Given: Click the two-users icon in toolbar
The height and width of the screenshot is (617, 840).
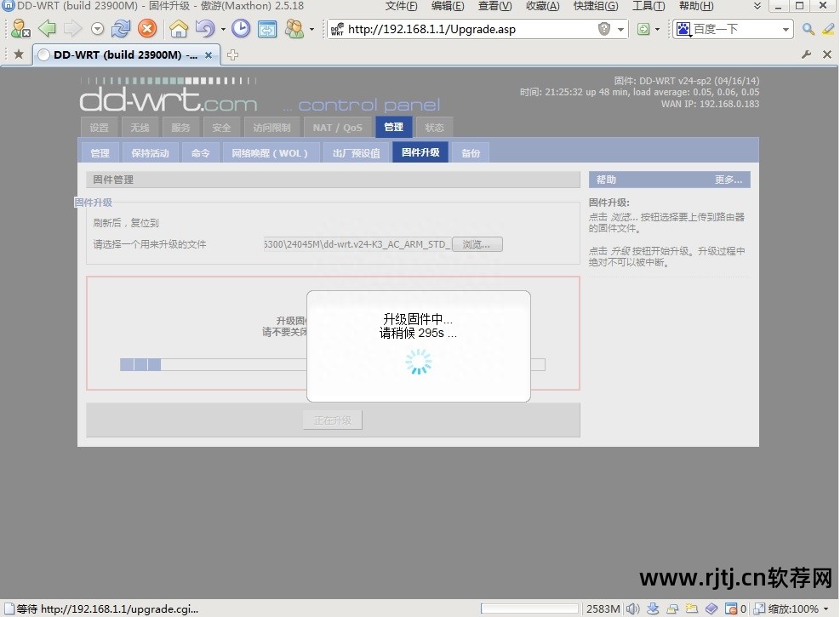Looking at the screenshot, I should (294, 28).
